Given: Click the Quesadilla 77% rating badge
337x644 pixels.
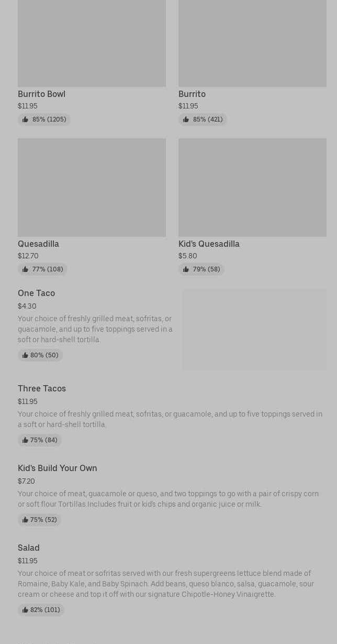Looking at the screenshot, I should pyautogui.click(x=42, y=269).
